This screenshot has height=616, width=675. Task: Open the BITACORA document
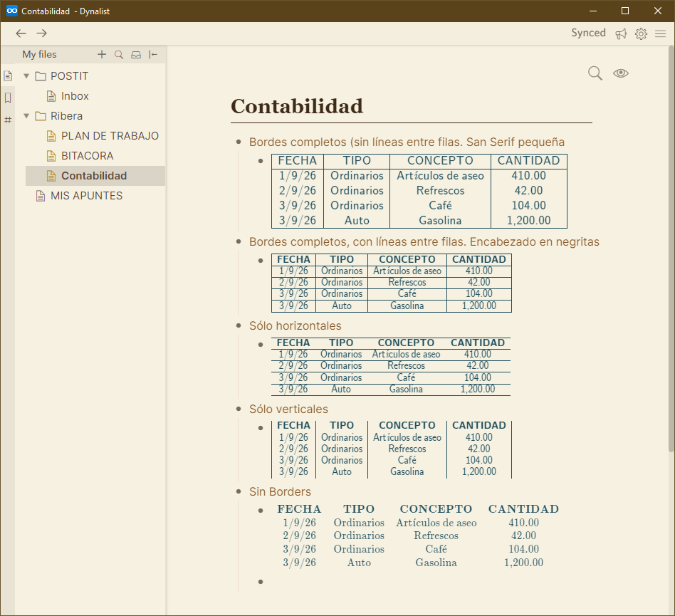(x=87, y=156)
